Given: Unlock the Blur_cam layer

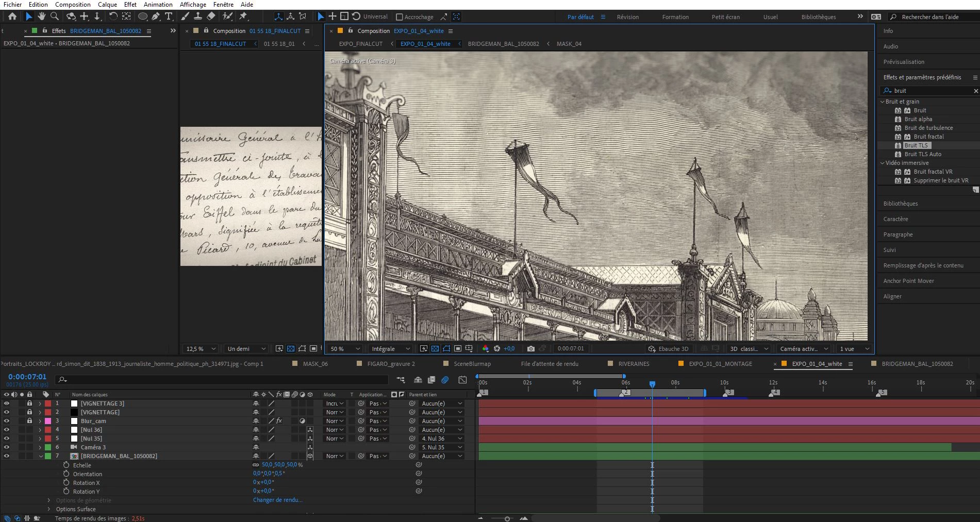Looking at the screenshot, I should click(29, 421).
